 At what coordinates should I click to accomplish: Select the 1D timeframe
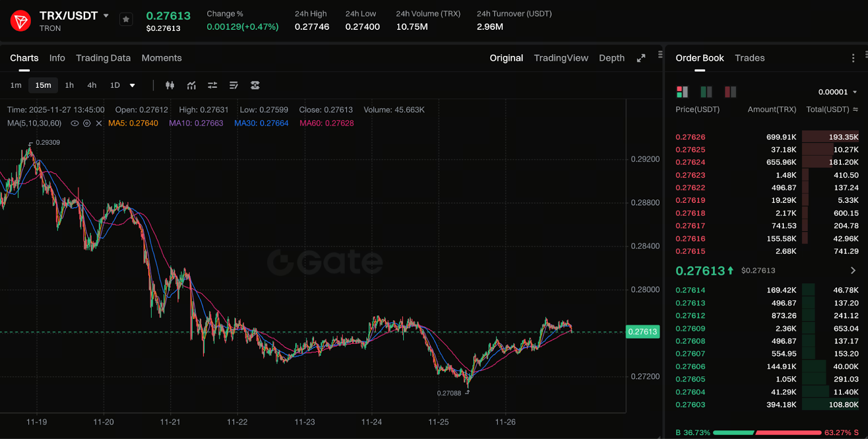(x=115, y=85)
